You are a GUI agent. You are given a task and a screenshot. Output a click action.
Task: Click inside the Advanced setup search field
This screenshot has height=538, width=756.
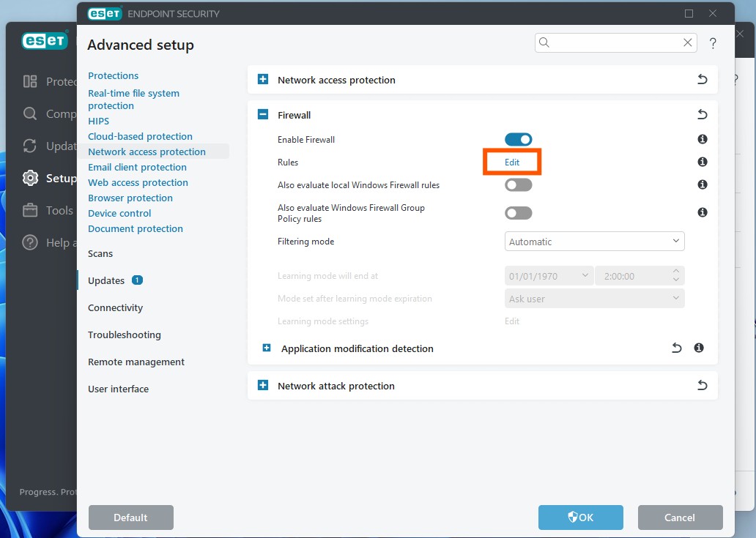614,42
